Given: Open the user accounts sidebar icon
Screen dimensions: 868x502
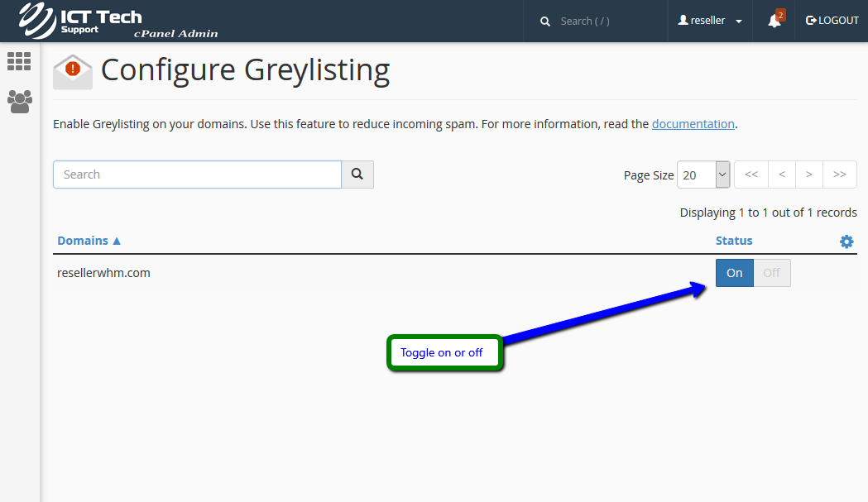Looking at the screenshot, I should 19,102.
